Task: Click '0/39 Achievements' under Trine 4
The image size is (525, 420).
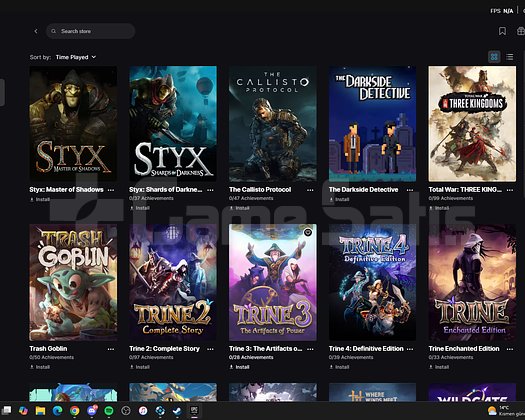Action: pos(351,357)
